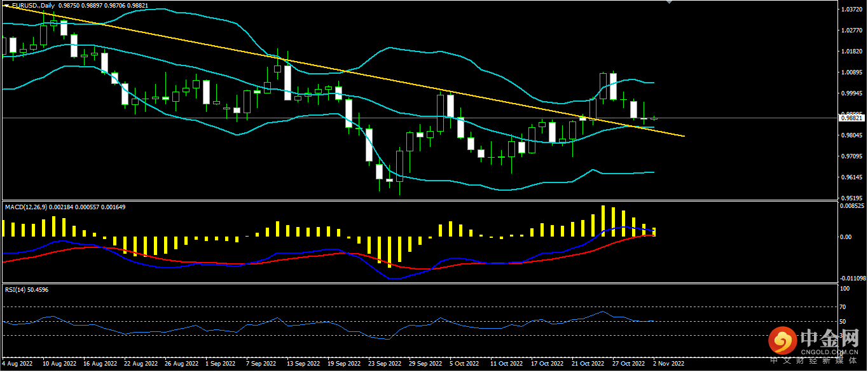Click the RSI 70 level label

(x=843, y=307)
